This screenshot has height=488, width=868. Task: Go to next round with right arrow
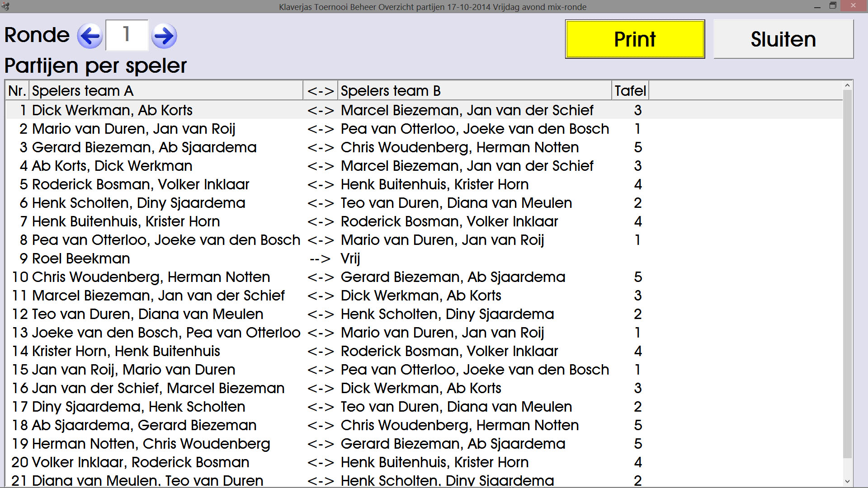(164, 36)
